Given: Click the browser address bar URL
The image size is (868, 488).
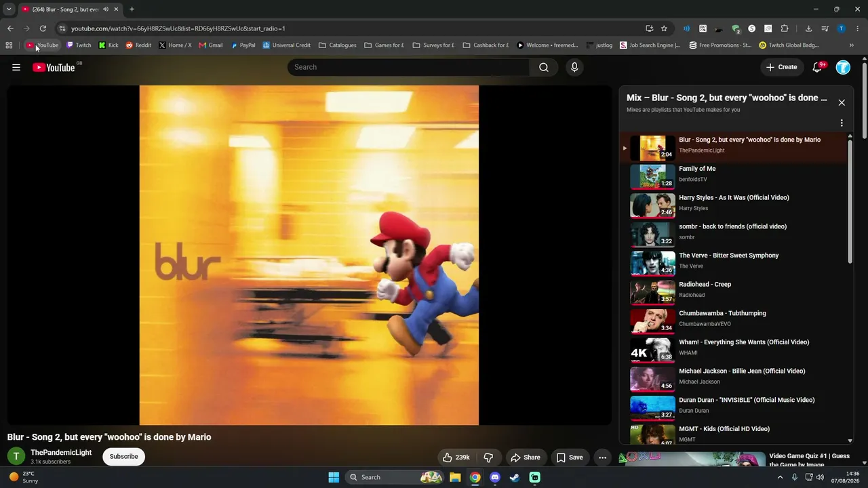Looking at the screenshot, I should pos(178,28).
